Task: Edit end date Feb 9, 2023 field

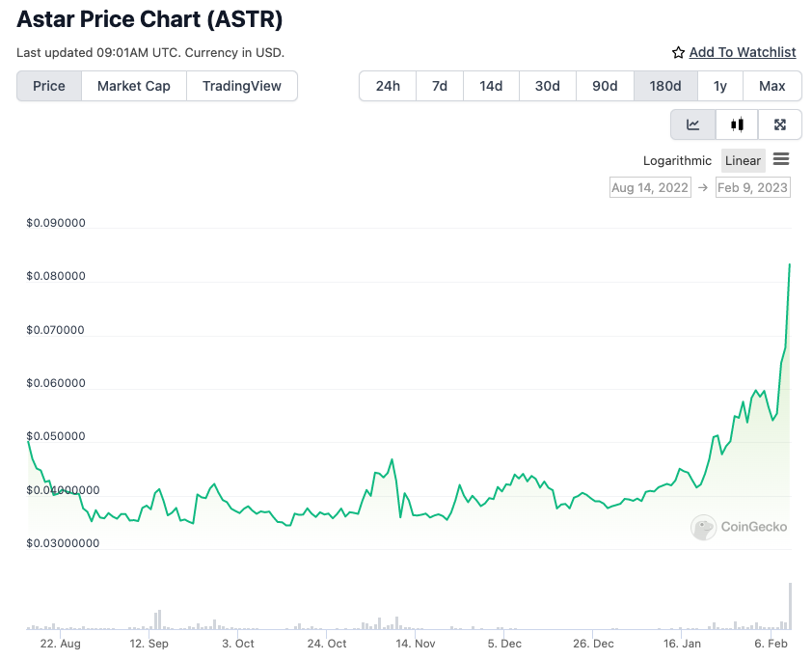Action: pyautogui.click(x=752, y=187)
